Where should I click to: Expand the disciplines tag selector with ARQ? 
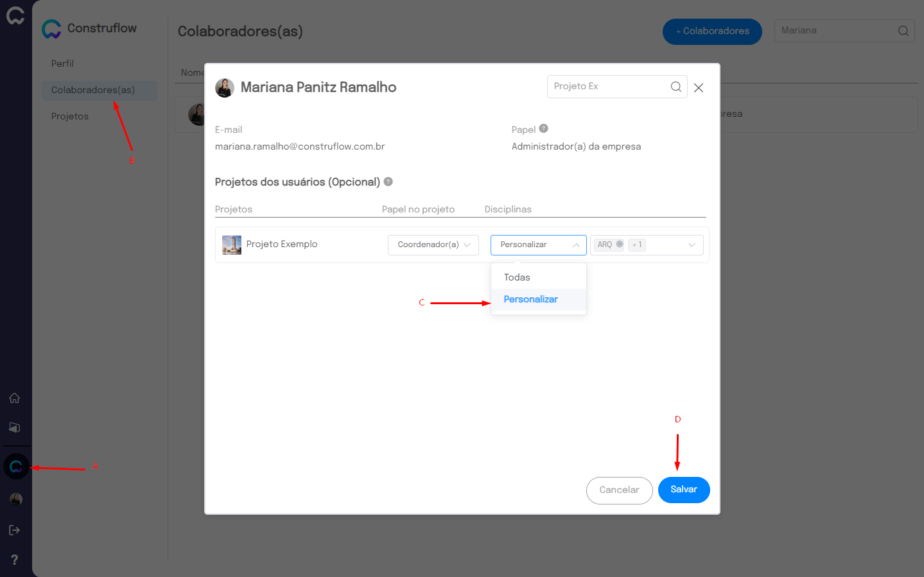tap(692, 245)
